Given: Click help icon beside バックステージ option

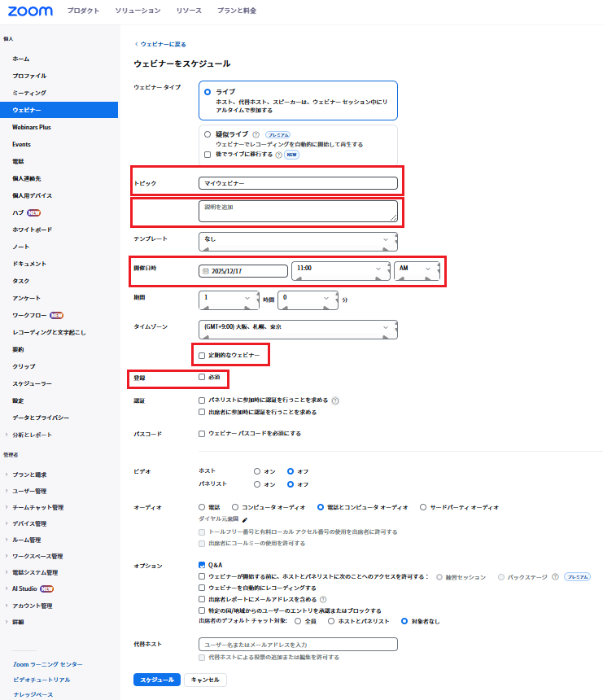Looking at the screenshot, I should tap(555, 576).
